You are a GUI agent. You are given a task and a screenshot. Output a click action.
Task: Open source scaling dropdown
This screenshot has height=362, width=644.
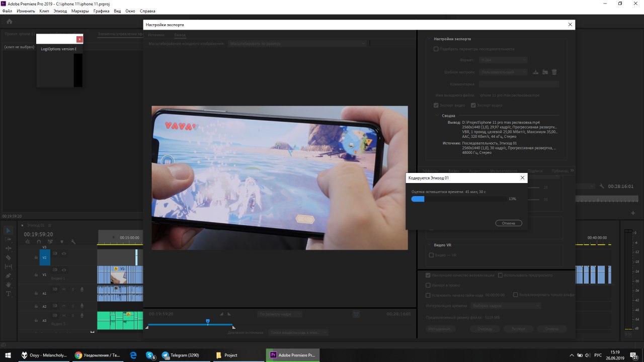[x=297, y=44]
